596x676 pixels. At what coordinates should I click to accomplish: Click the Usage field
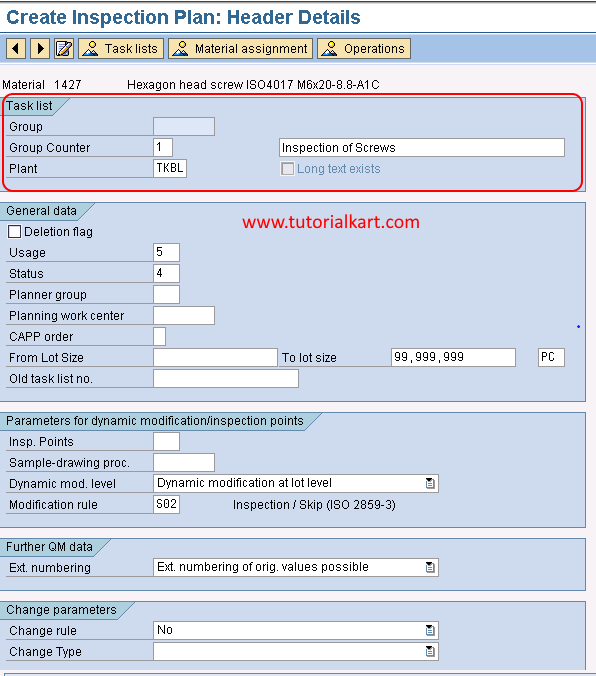(166, 252)
